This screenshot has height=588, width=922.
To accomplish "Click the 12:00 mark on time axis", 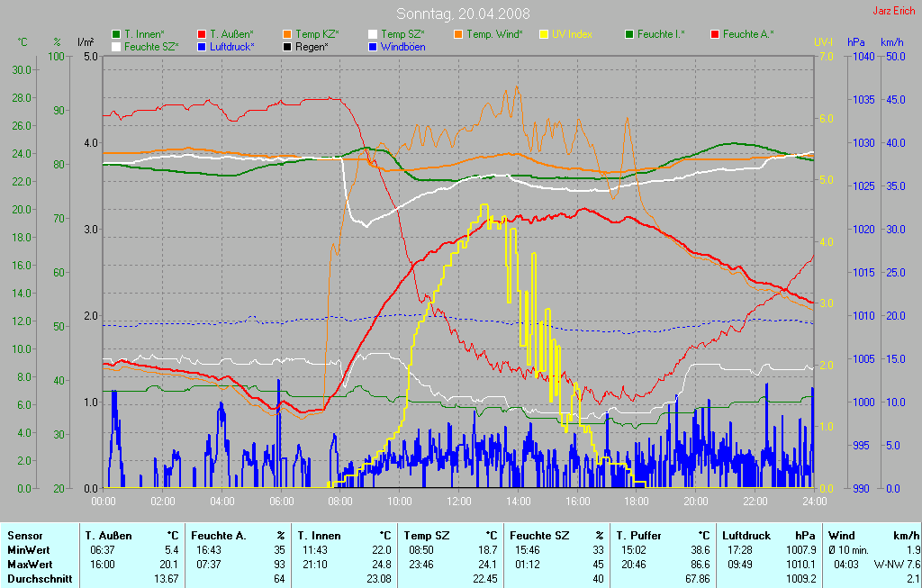I will (459, 501).
